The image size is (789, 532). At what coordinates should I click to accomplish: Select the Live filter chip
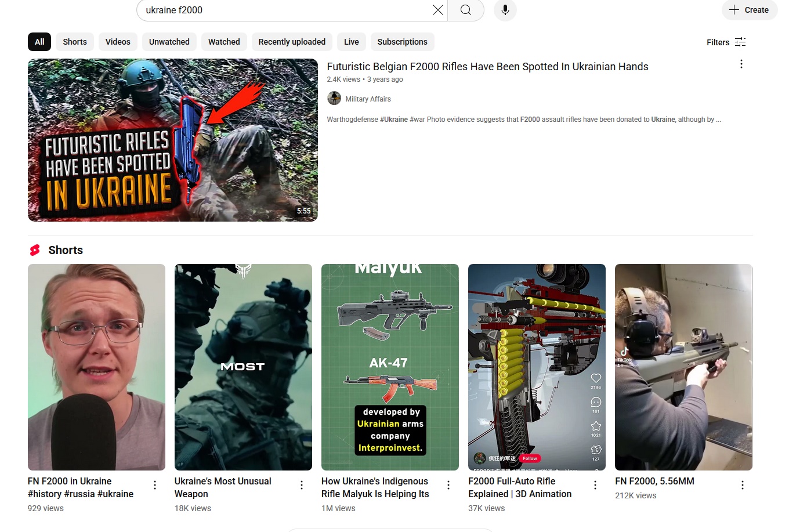tap(352, 42)
